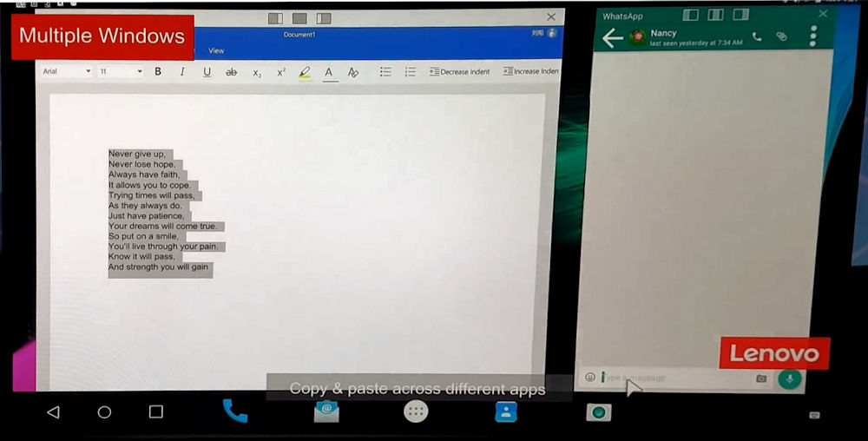
Task: Click the yellow text highlight pen
Action: 305,72
